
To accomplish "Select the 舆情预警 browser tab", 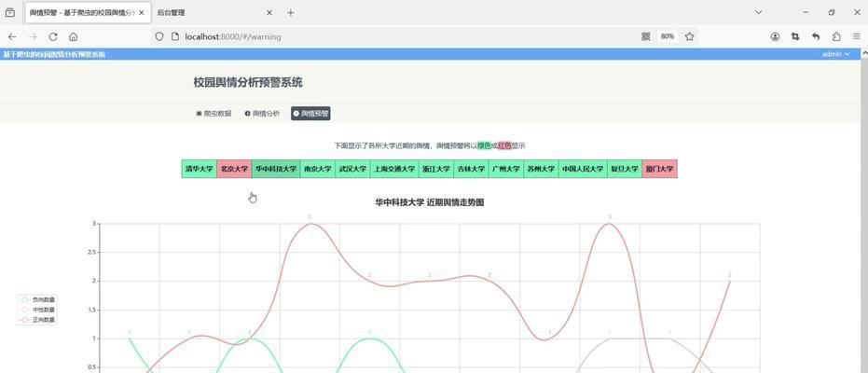I will (x=88, y=13).
